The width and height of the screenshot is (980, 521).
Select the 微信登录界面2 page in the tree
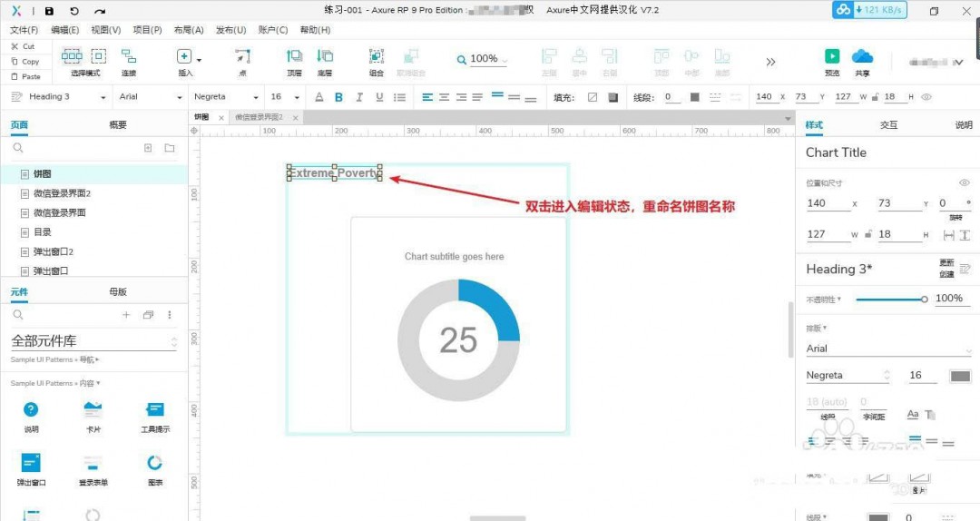(62, 193)
